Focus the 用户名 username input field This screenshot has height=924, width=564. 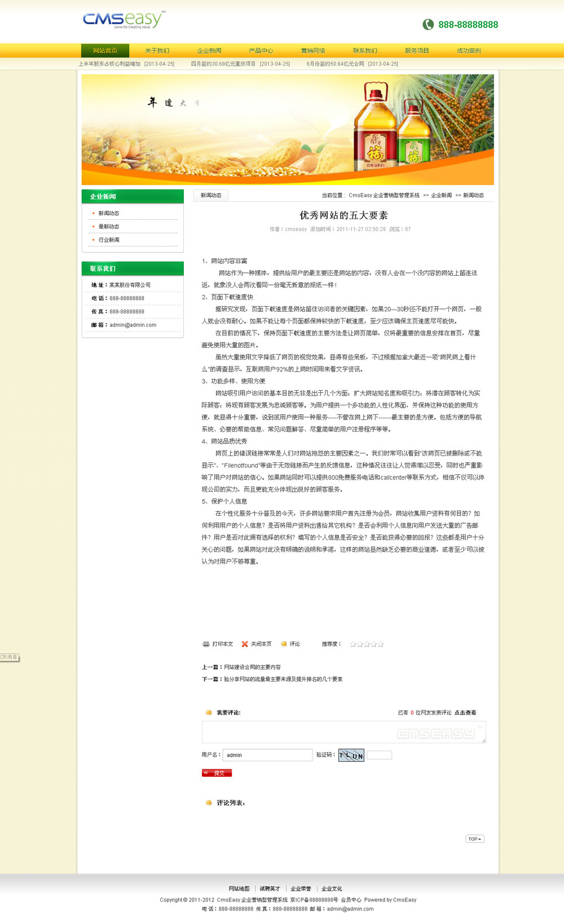267,755
